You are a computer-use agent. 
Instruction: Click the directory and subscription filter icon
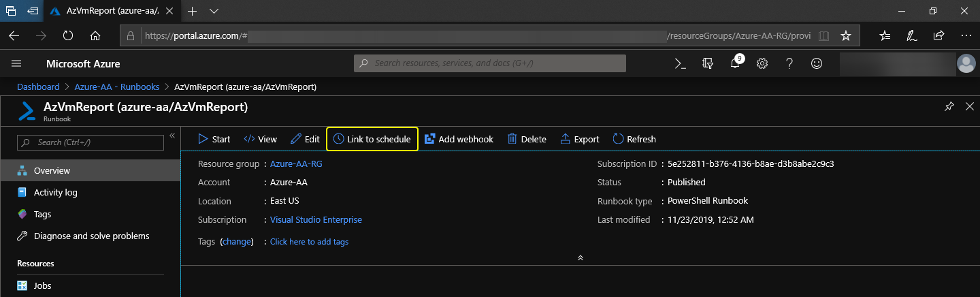click(708, 63)
